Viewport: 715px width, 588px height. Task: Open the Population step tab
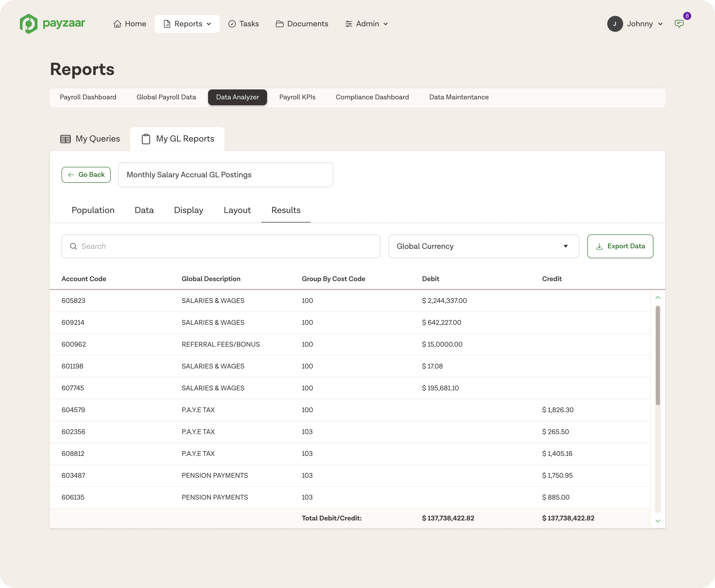(x=93, y=210)
